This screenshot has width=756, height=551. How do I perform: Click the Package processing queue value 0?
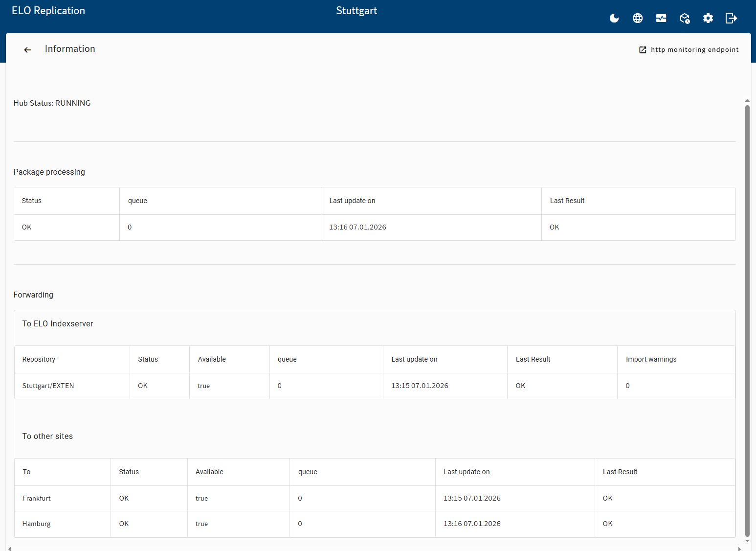(x=130, y=228)
